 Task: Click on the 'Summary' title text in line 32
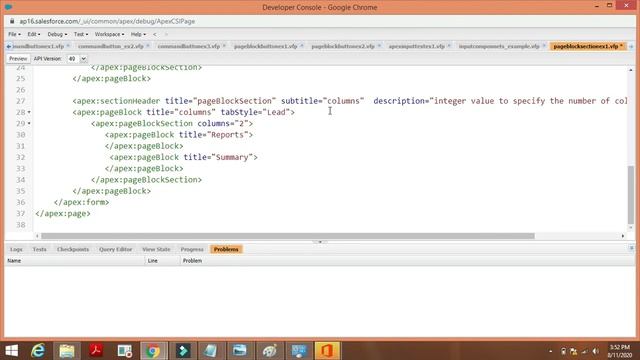(x=232, y=157)
